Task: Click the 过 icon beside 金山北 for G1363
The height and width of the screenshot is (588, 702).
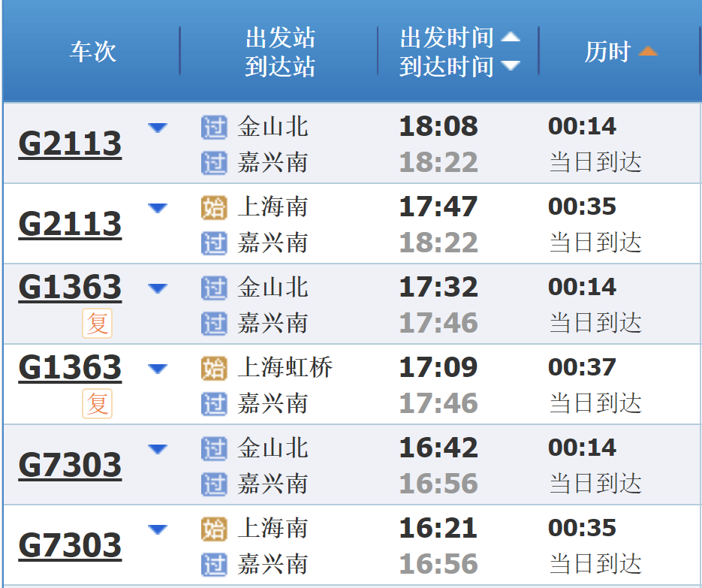Action: [x=214, y=288]
